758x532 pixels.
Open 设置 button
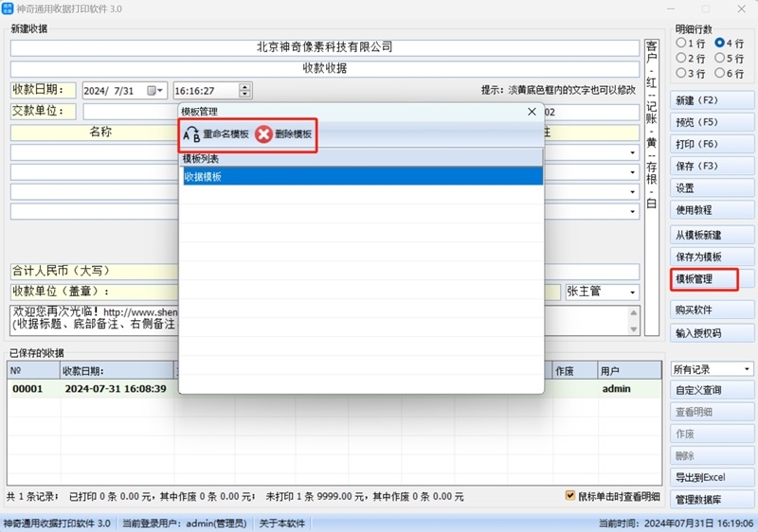pyautogui.click(x=713, y=187)
